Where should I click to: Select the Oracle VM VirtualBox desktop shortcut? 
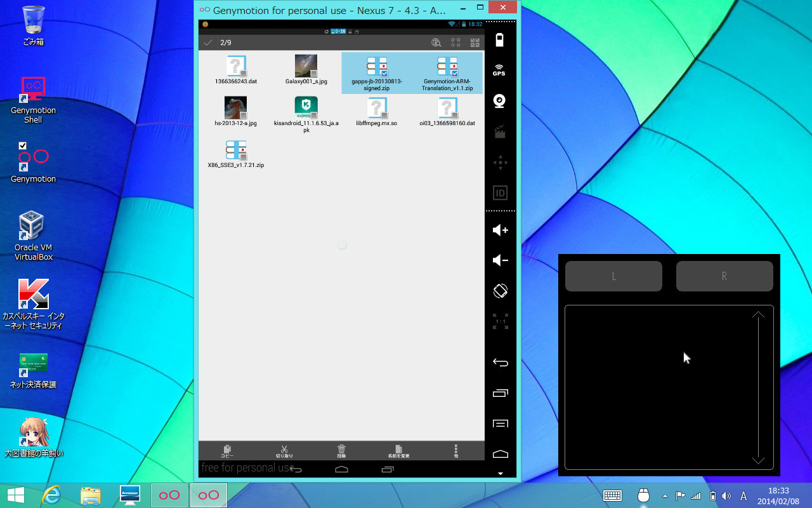(33, 236)
